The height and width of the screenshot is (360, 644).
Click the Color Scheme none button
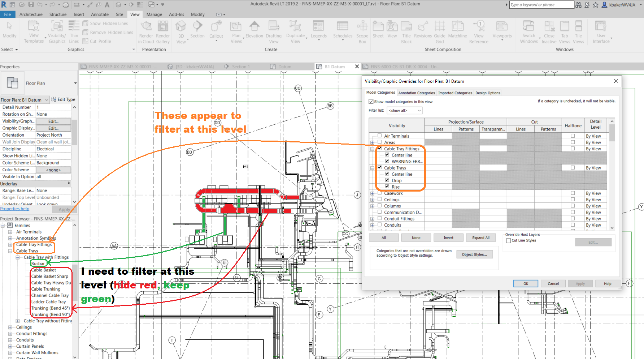click(x=53, y=170)
